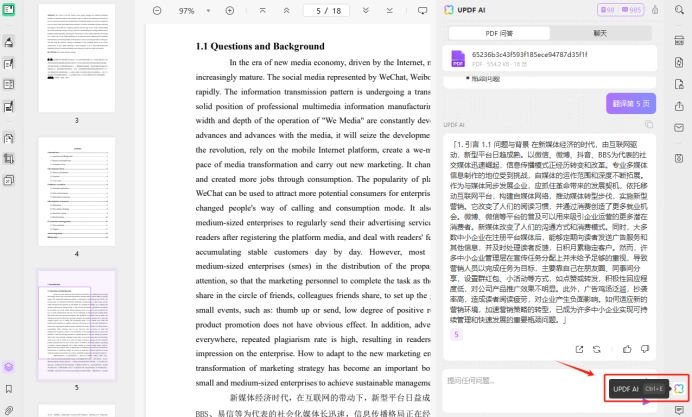Go to previous page arrow icon
The image size is (692, 417).
click(x=286, y=11)
